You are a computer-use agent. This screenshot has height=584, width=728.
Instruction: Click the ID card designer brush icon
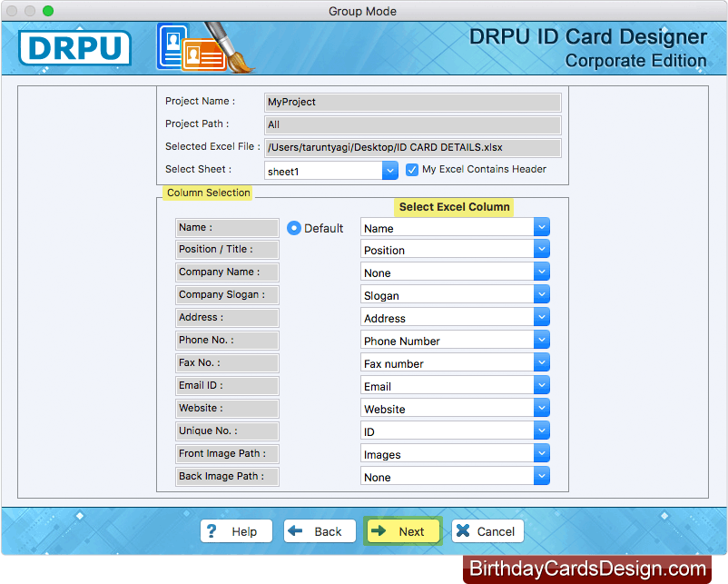tap(205, 48)
